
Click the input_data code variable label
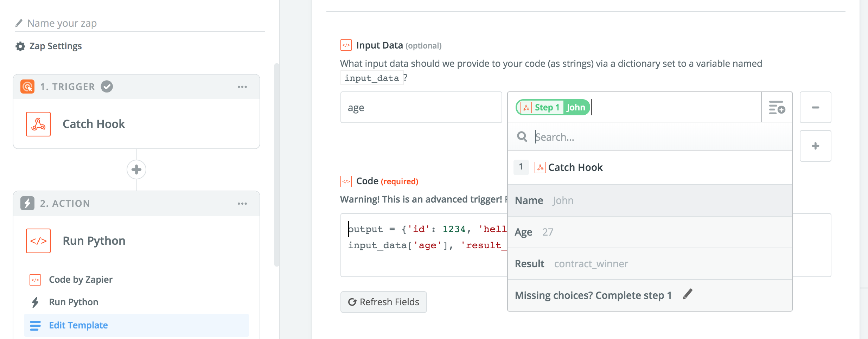click(x=372, y=78)
